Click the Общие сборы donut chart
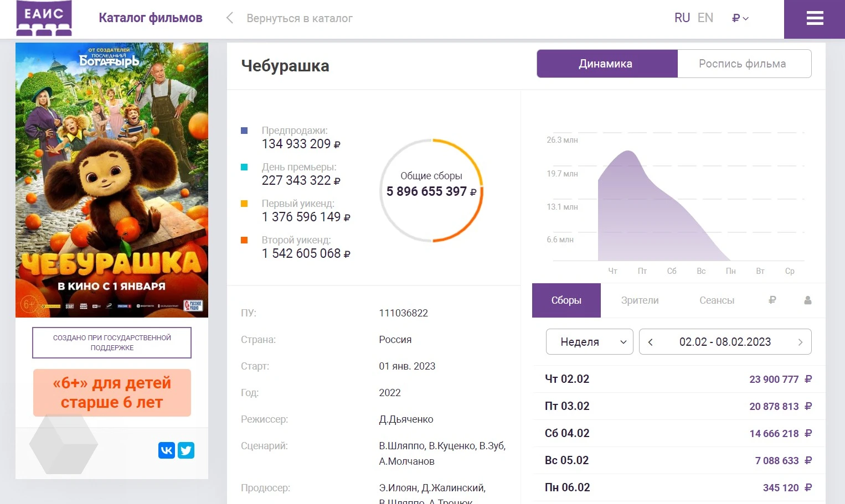This screenshot has width=845, height=504. tap(431, 190)
